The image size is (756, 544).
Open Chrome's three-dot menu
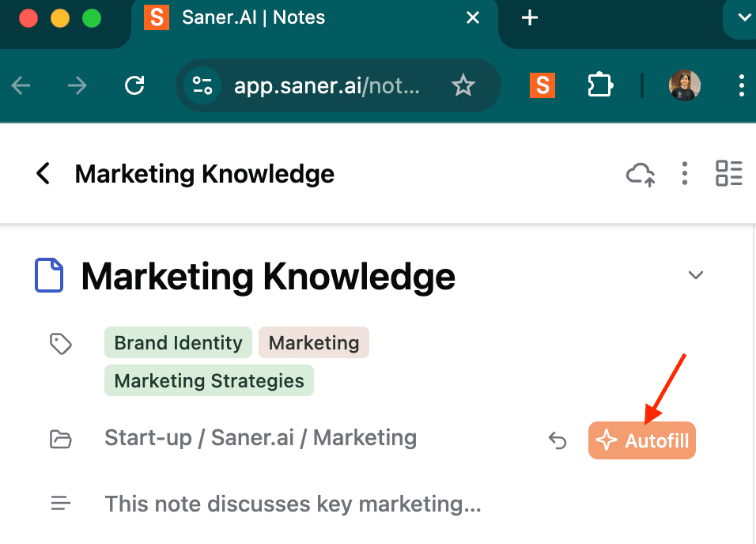click(x=742, y=85)
